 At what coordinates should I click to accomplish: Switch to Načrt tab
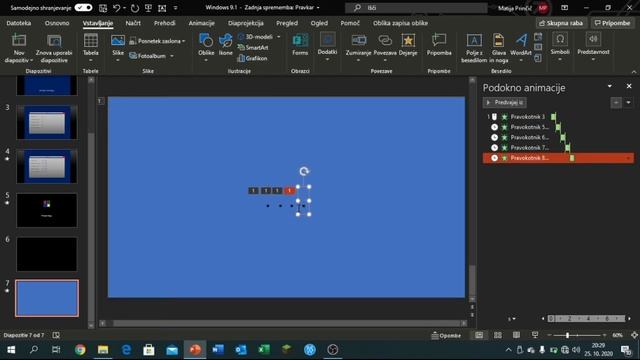coord(133,23)
